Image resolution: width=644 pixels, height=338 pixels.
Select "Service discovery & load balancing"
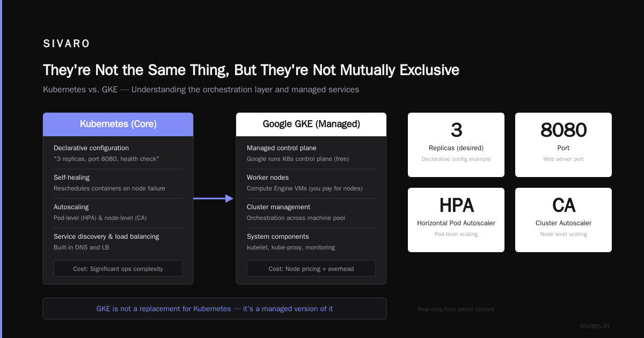[106, 237]
